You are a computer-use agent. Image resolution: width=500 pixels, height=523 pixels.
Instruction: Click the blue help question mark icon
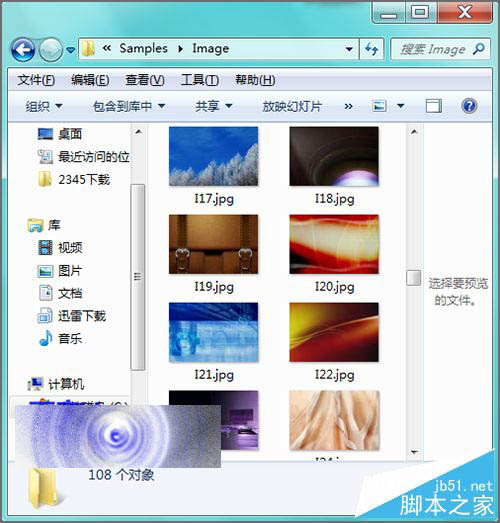click(x=469, y=106)
